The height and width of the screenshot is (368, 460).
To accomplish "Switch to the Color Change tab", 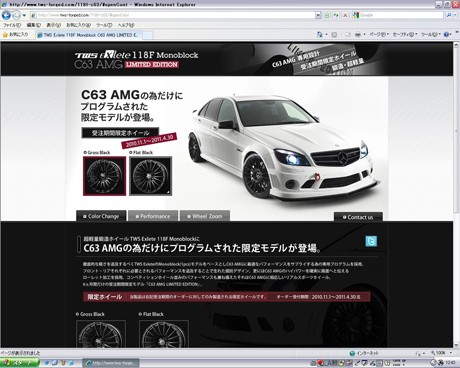I will point(101,216).
